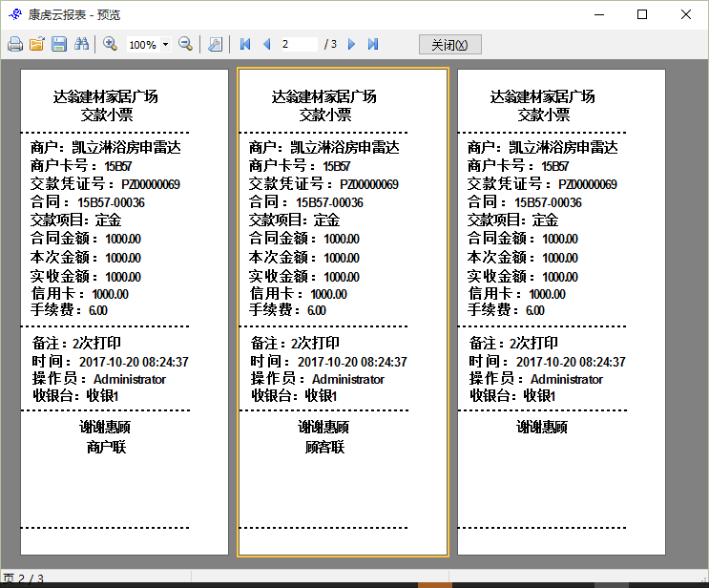Zoom in with the magnifier plus icon
The image size is (709, 588).
(x=110, y=45)
